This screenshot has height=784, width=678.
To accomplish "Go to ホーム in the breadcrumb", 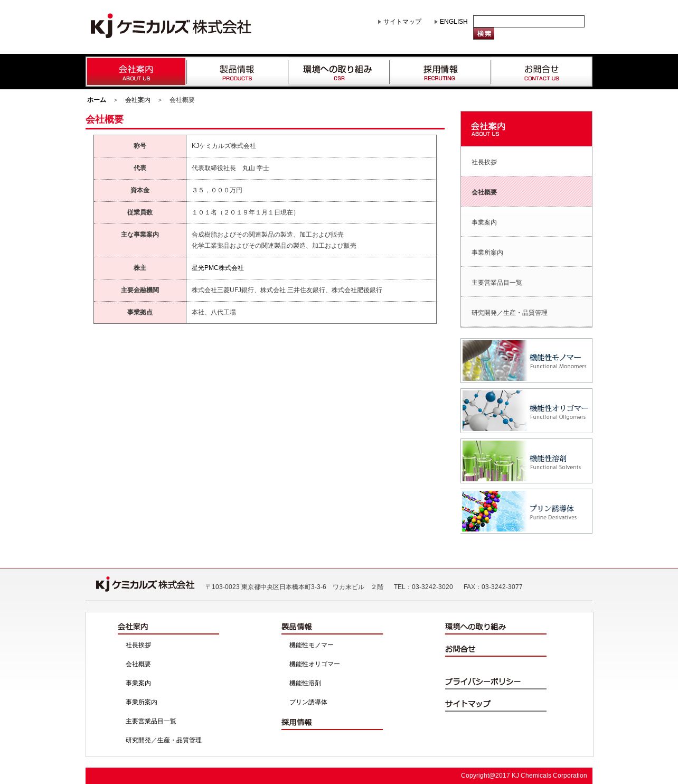I will point(97,100).
